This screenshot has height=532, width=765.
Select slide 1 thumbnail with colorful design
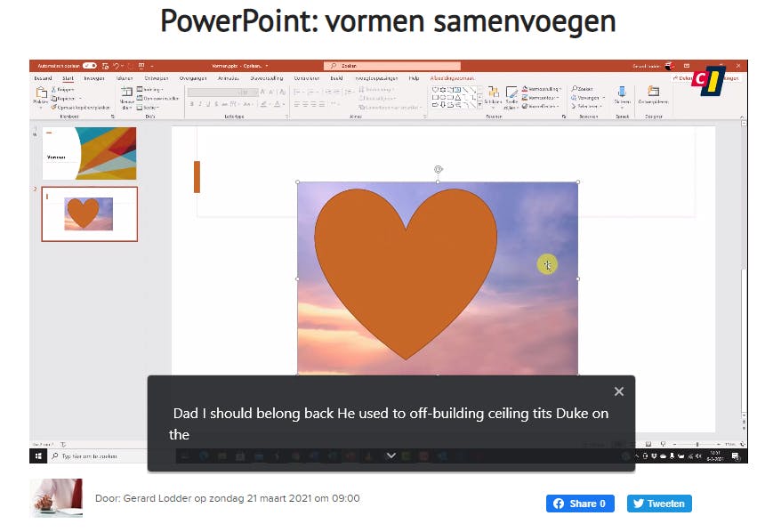click(89, 153)
